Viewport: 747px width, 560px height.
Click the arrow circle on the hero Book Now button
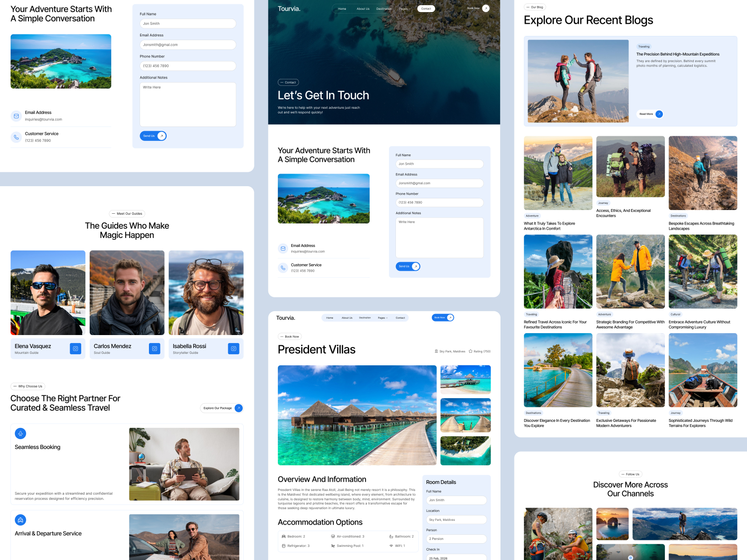[x=486, y=8]
